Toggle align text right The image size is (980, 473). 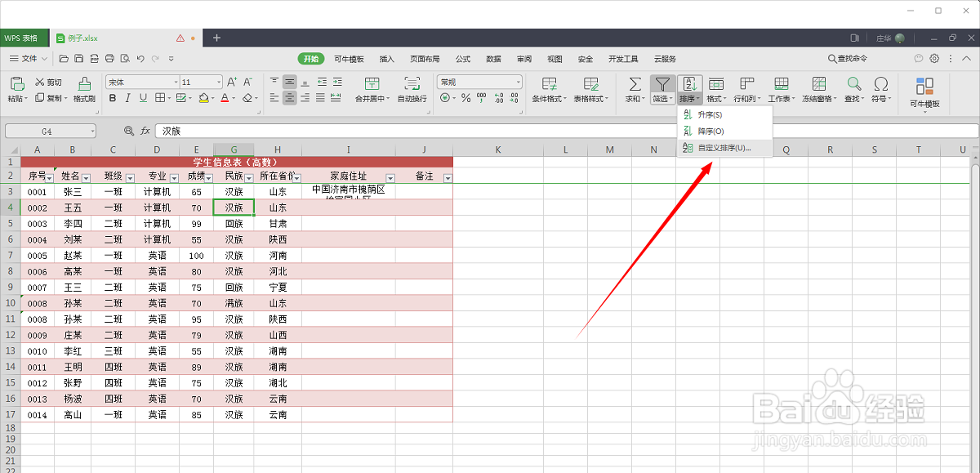[305, 98]
